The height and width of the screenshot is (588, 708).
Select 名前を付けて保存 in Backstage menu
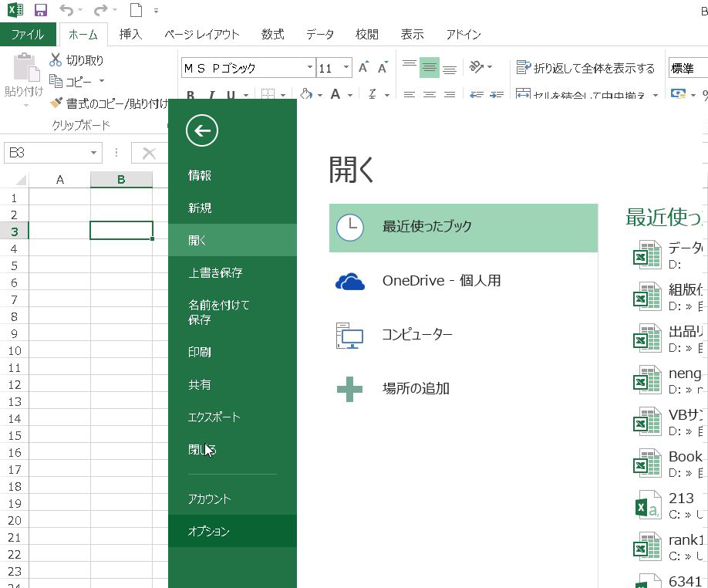tap(232, 313)
